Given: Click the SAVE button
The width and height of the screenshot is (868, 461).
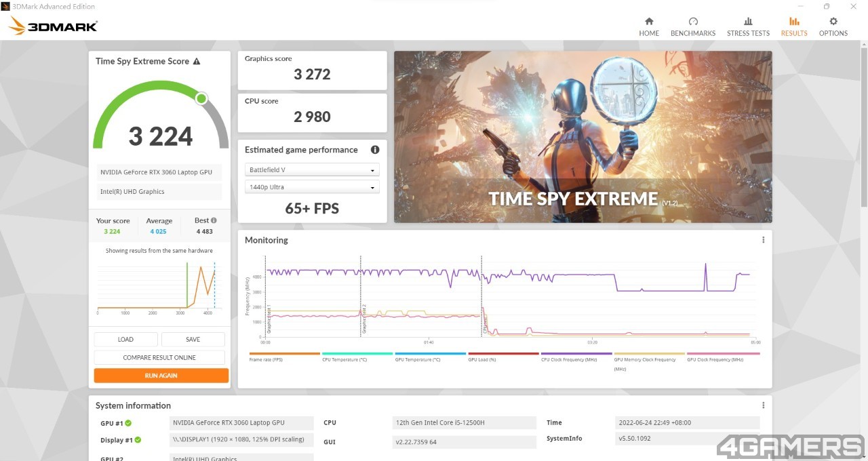Looking at the screenshot, I should click(x=193, y=340).
